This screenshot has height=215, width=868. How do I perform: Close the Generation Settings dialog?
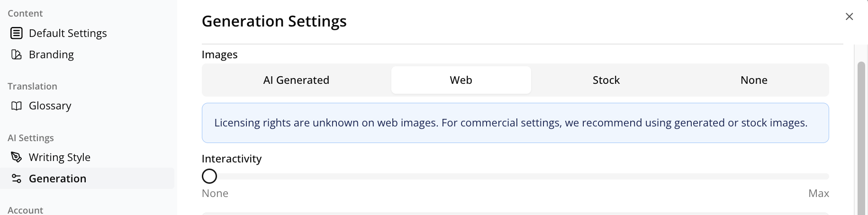pos(849,17)
